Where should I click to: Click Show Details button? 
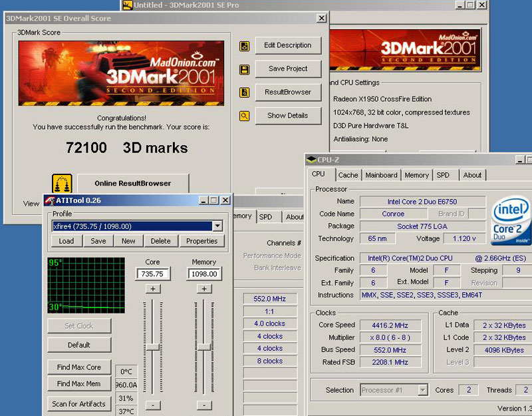288,116
